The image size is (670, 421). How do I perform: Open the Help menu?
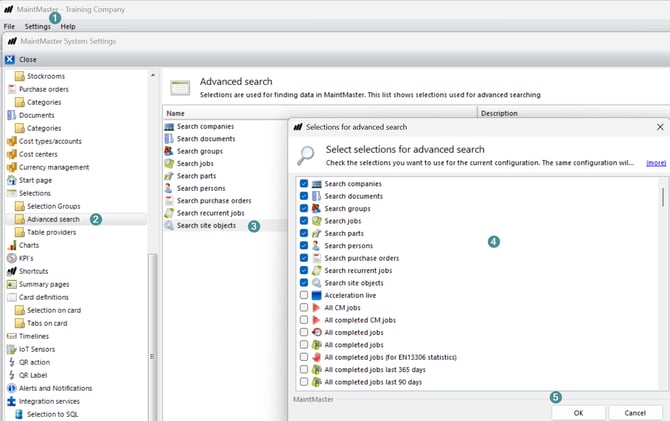point(68,26)
